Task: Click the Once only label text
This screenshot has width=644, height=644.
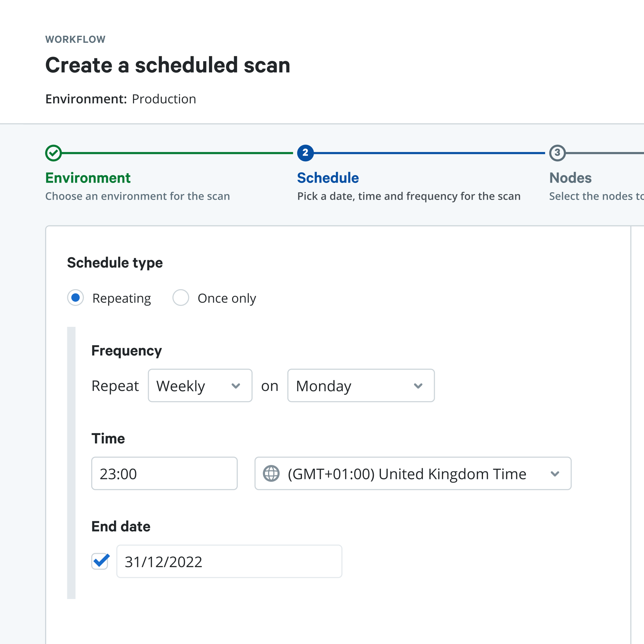Action: tap(227, 298)
